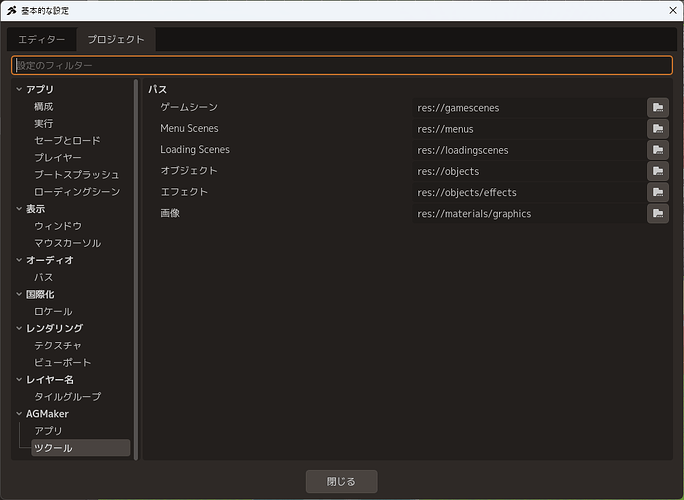684x500 pixels.
Task: Select ロケール under 国際化
Action: (53, 312)
